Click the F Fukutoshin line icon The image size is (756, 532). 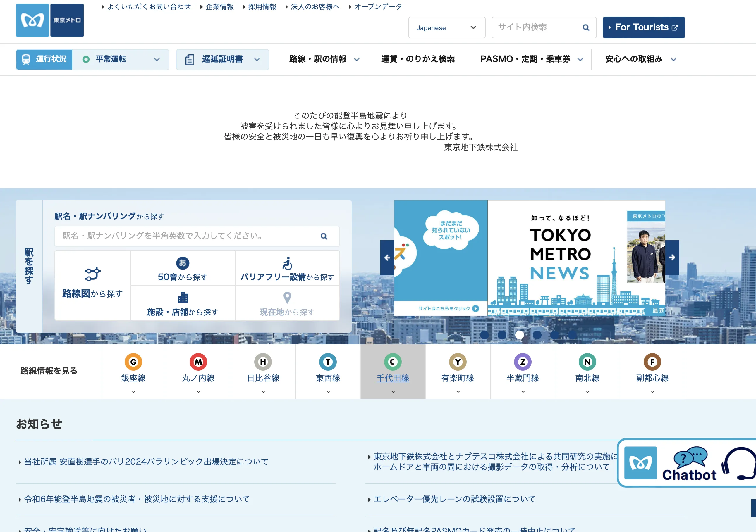[x=653, y=362]
